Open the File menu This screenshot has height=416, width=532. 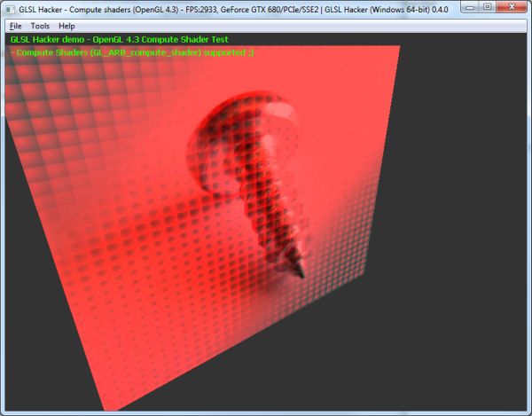[16, 26]
